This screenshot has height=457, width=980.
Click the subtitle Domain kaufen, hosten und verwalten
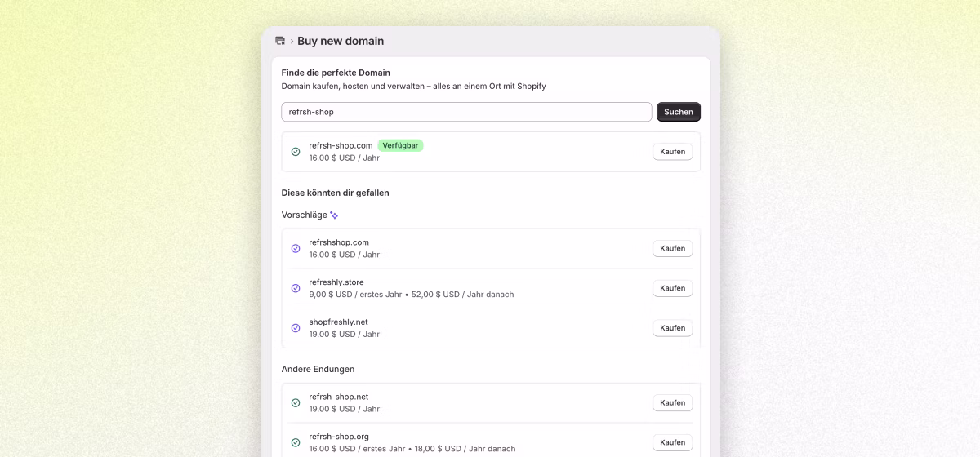pyautogui.click(x=413, y=86)
